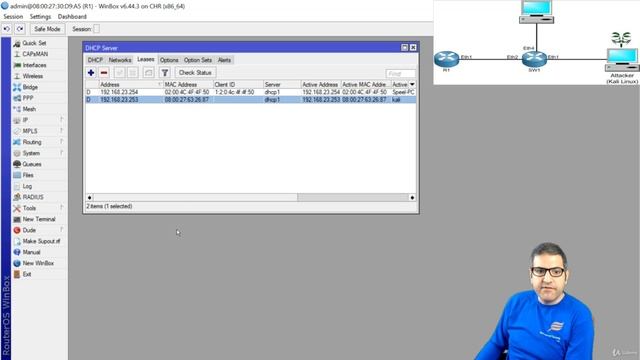Screen dimensions: 640x360
Task: Open Log in the sidebar
Action: [27, 187]
